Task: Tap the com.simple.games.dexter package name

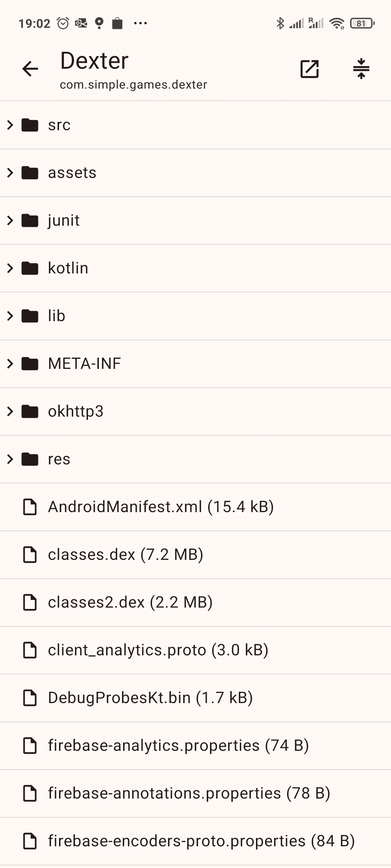Action: click(133, 84)
